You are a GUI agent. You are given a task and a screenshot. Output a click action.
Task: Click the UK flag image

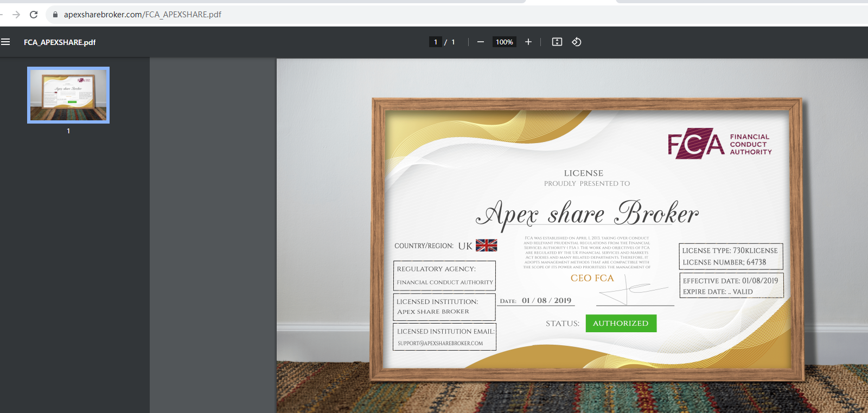pos(487,246)
